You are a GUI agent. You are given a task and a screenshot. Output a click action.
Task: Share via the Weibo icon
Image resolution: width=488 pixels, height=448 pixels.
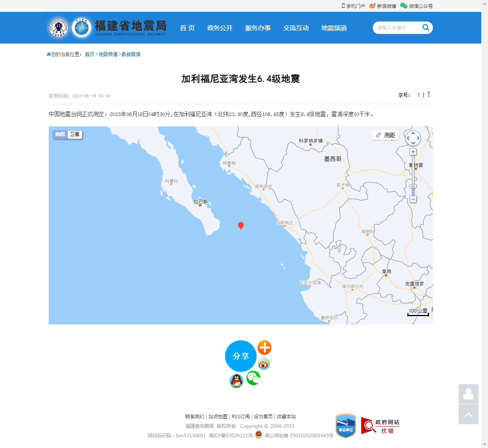(264, 364)
